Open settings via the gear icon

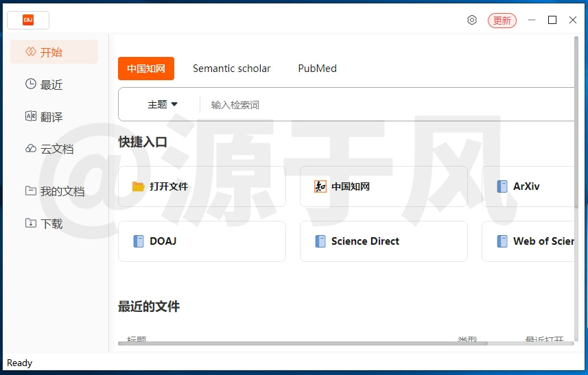point(472,20)
